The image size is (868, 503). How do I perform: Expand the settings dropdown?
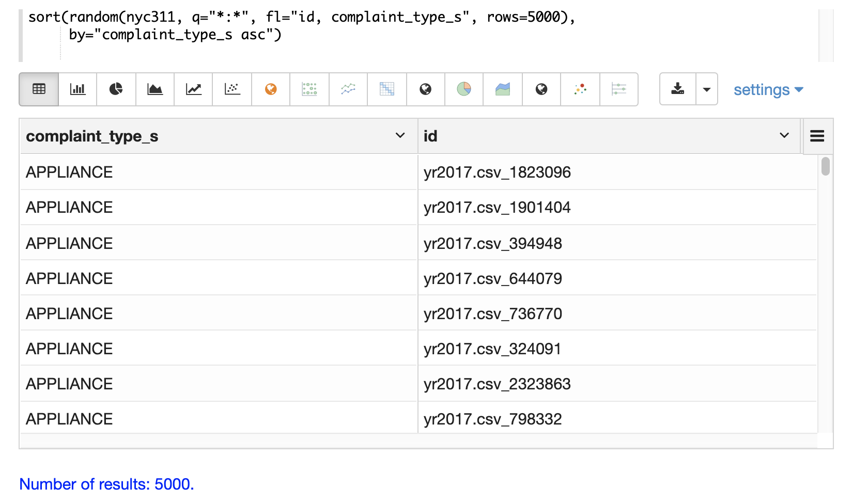coord(768,90)
